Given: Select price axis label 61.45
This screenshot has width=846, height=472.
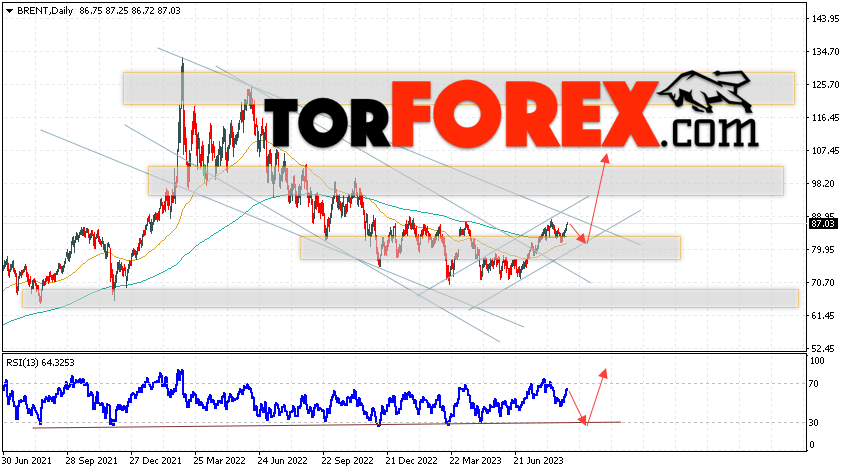Looking at the screenshot, I should pos(823,316).
